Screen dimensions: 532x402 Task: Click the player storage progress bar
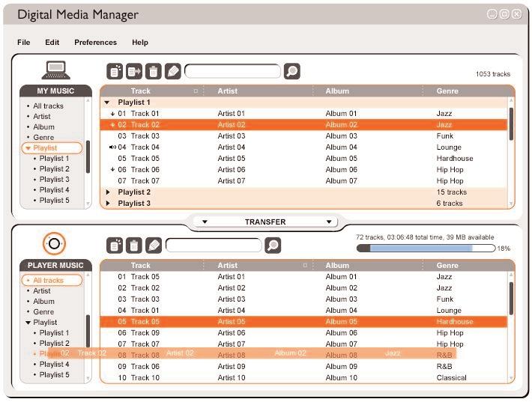[426, 248]
